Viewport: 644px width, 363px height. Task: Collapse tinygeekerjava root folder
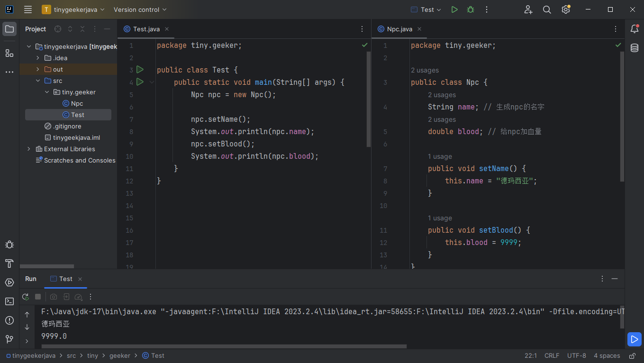coord(29,46)
